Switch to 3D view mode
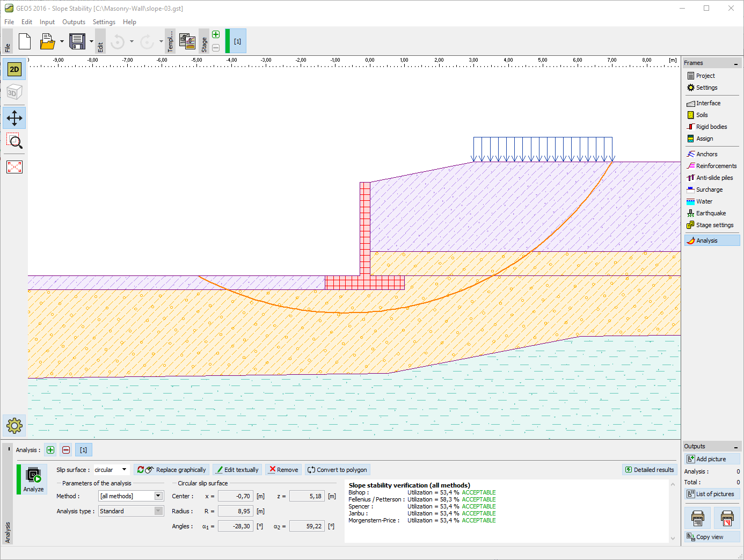744x560 pixels. 14,92
